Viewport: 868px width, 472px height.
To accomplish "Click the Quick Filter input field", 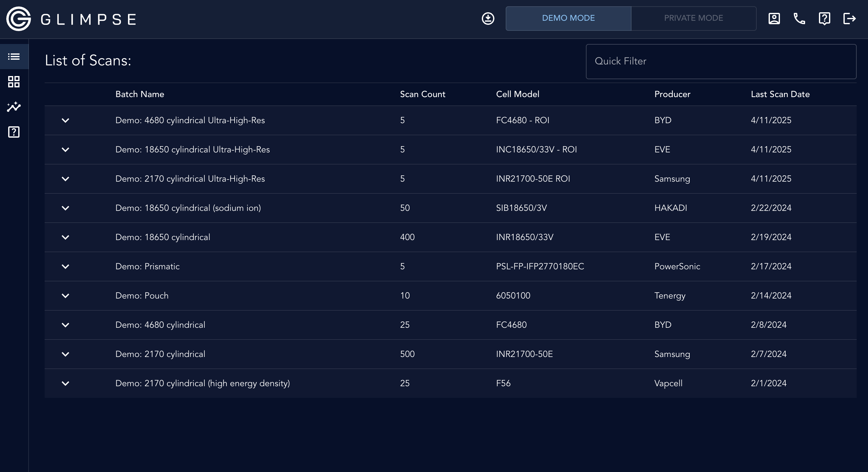I will click(x=721, y=61).
